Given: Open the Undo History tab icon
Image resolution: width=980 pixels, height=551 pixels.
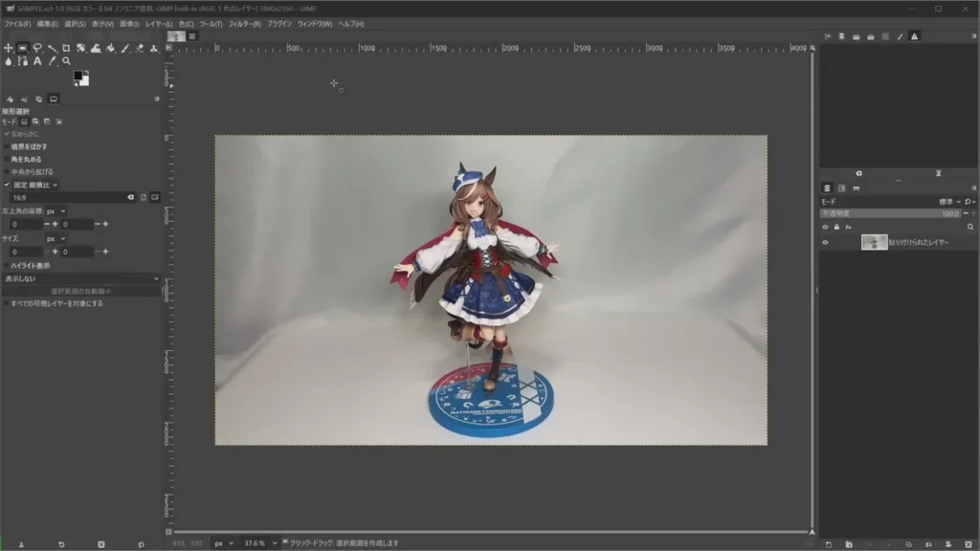Looking at the screenshot, I should point(24,99).
